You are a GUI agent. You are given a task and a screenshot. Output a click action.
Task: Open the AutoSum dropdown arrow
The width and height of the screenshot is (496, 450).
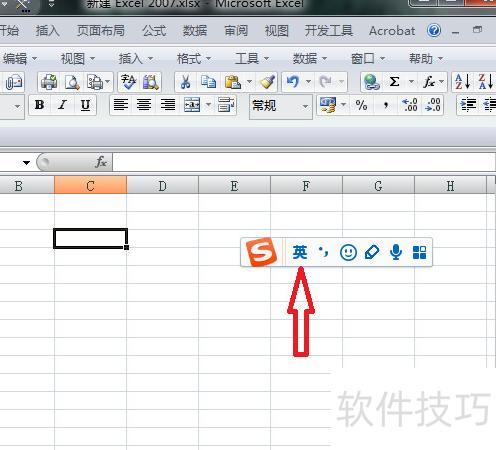[x=411, y=81]
